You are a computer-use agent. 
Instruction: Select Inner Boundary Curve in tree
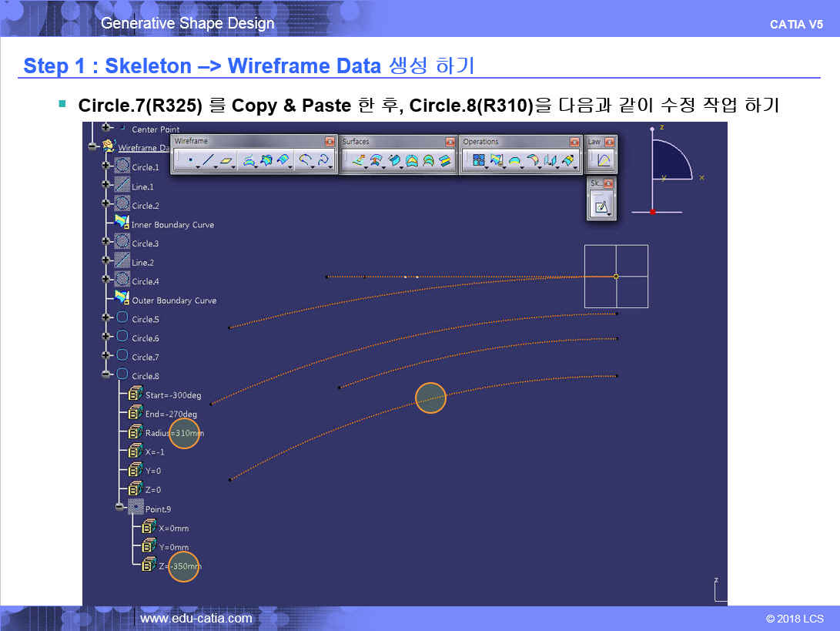(172, 225)
